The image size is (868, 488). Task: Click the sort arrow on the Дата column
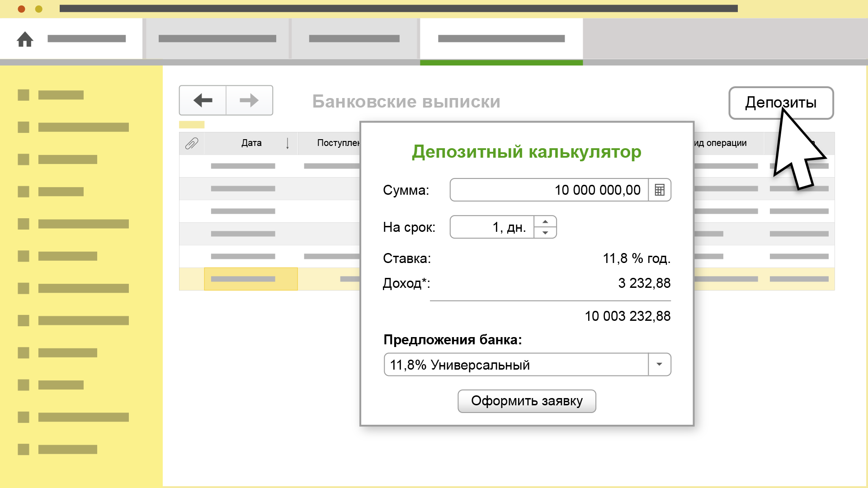(x=288, y=143)
